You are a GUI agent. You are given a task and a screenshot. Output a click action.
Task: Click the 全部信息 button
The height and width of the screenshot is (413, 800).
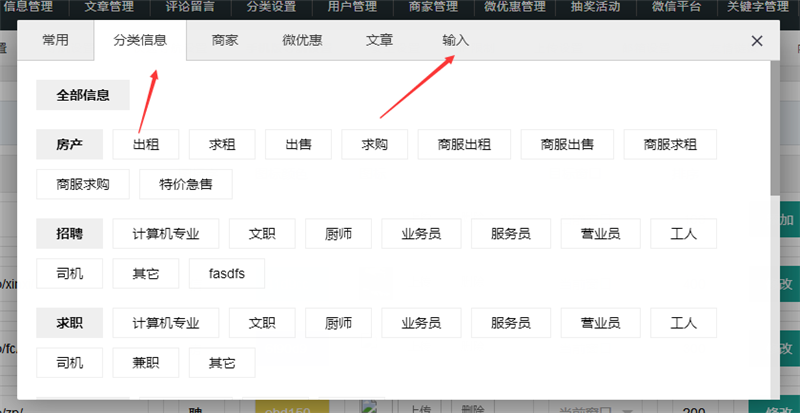tap(83, 95)
